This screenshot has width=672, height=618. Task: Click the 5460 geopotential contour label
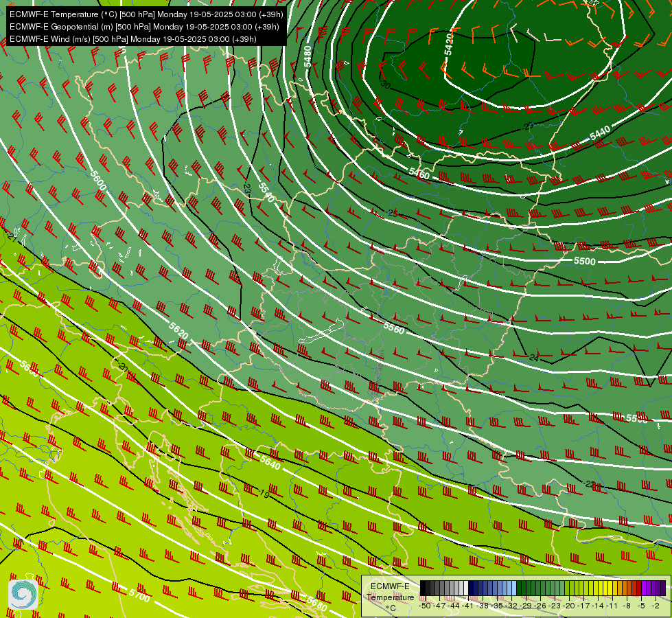pos(419,173)
